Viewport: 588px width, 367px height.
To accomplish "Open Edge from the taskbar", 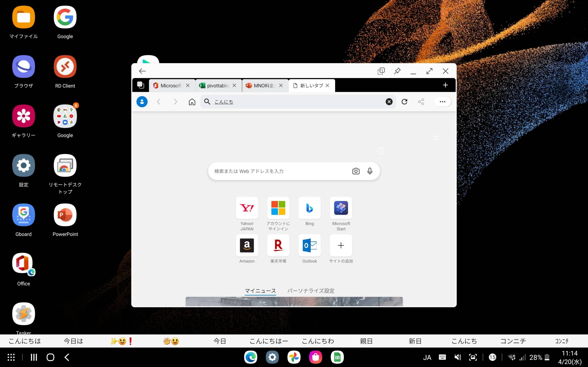I will [251, 357].
